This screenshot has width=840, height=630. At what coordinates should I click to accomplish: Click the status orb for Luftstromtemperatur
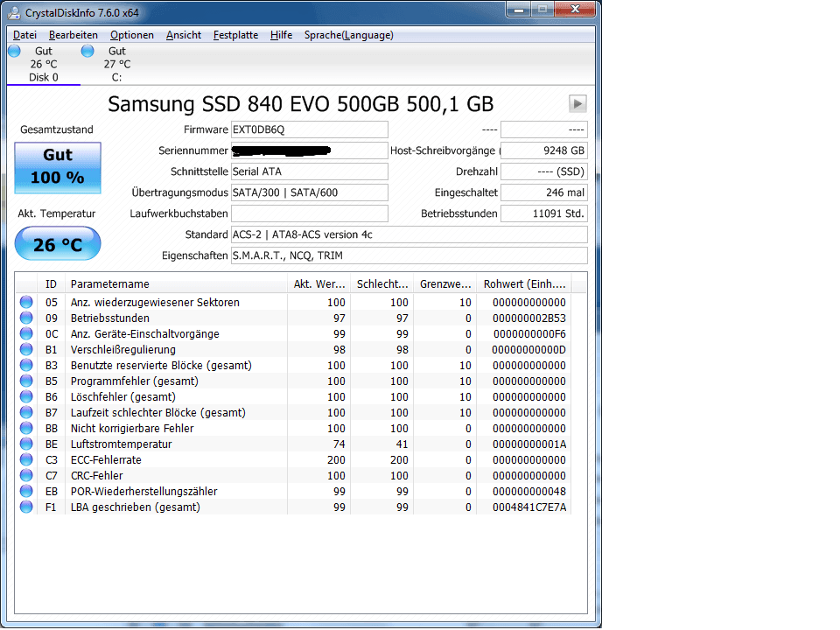pyautogui.click(x=25, y=444)
